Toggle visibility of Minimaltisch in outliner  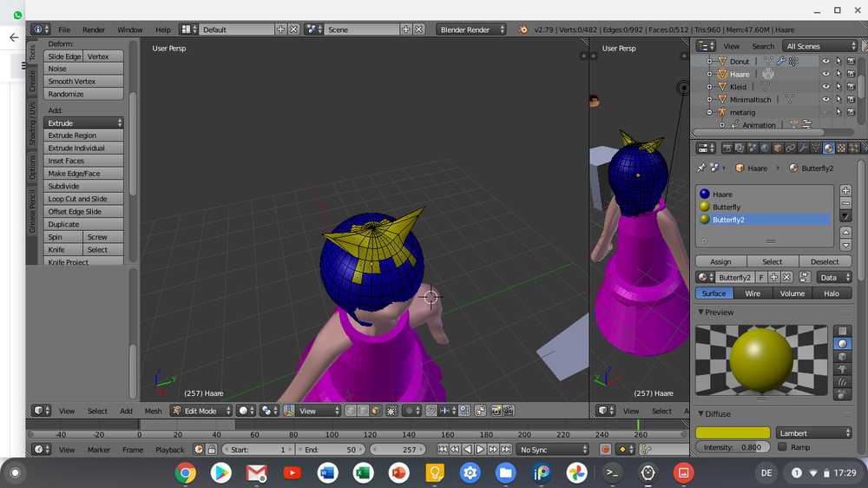click(825, 100)
